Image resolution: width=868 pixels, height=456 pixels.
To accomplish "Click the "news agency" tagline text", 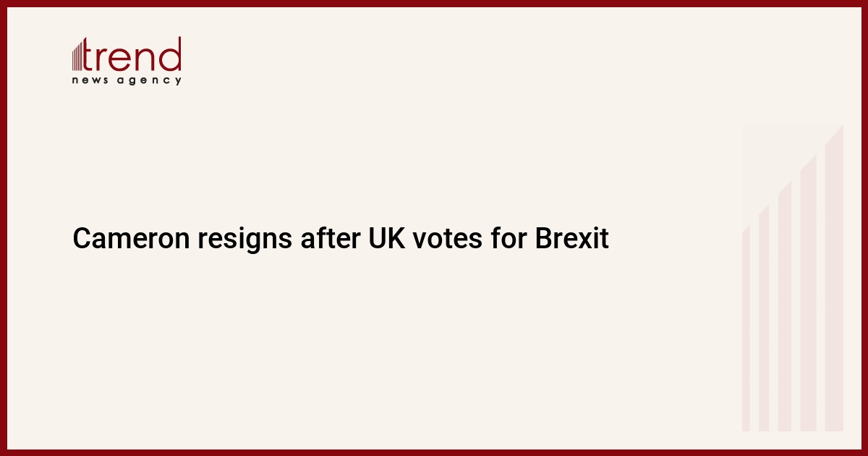I will [127, 80].
